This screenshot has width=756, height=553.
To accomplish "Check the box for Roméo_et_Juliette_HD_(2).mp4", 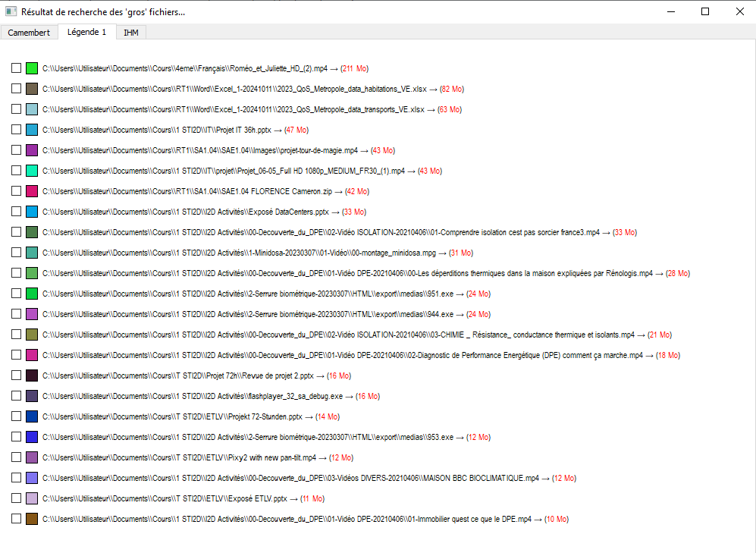I will [17, 68].
